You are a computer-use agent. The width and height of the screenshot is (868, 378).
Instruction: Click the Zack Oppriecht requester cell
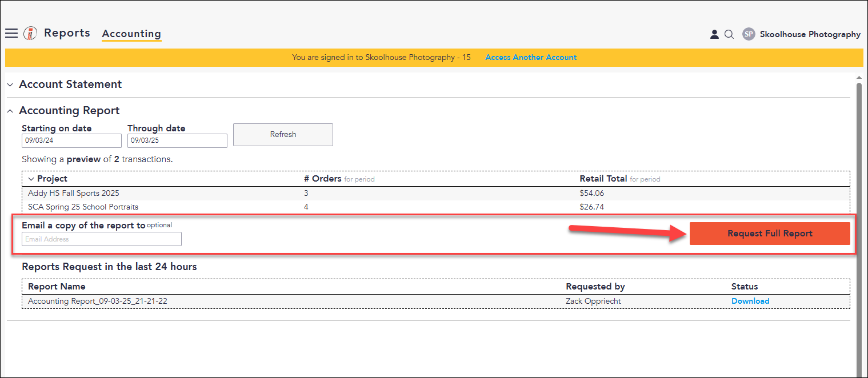point(593,301)
